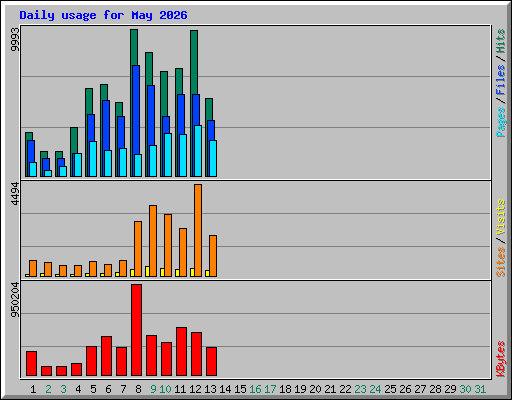Click the red KBytes bar for day 3
Screen dimensions: 512x400
(x=61, y=371)
